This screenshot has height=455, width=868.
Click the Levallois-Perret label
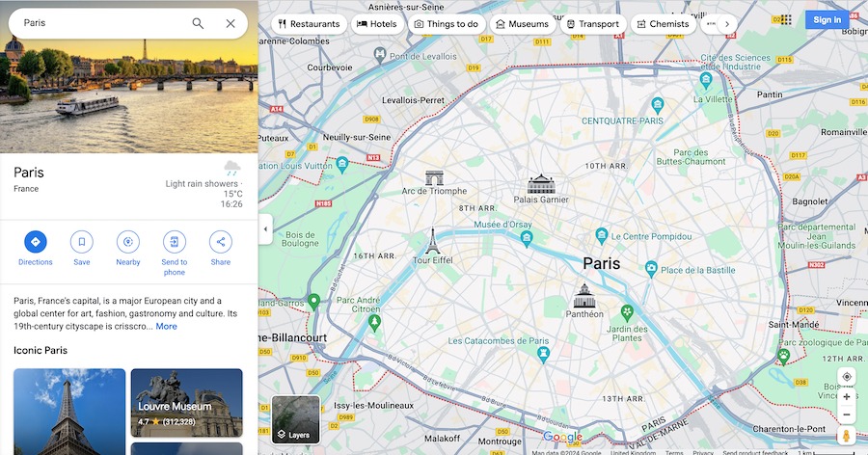(x=413, y=100)
